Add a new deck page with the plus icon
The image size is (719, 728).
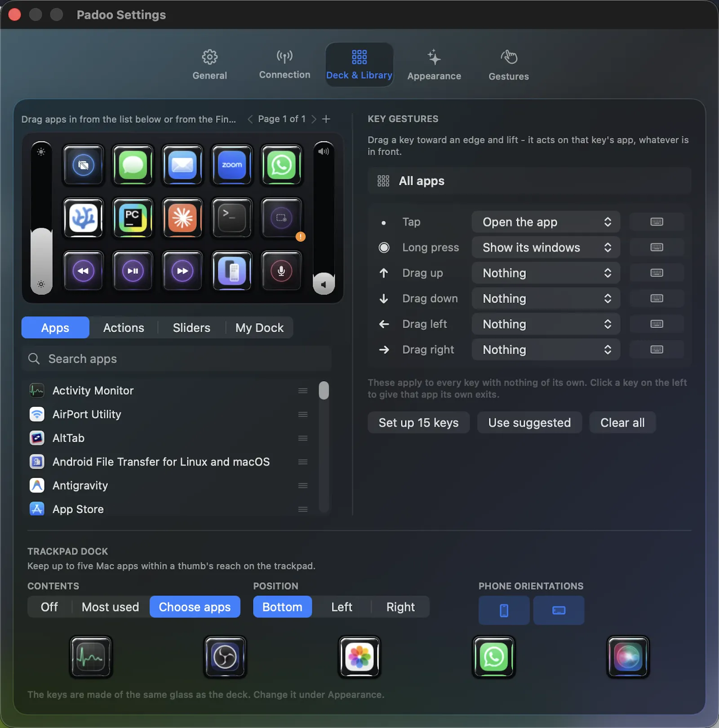(x=326, y=119)
